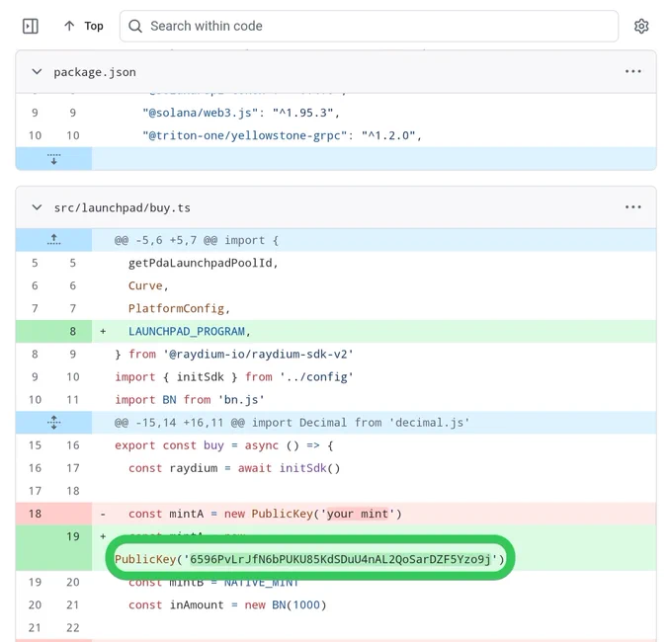Click the import initSdk from '../config' line
Screen dimensions: 672x642
tap(336, 377)
